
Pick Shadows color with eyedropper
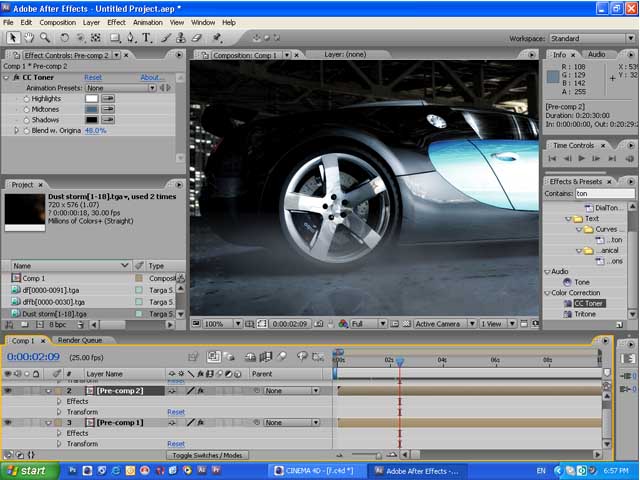pos(108,120)
